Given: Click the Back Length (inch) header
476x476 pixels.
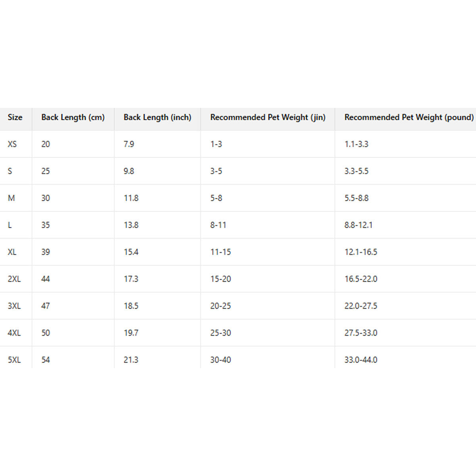Looking at the screenshot, I should (157, 117).
